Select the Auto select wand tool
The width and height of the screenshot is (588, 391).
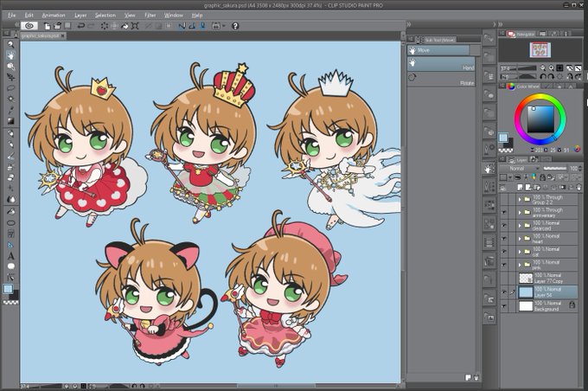tap(11, 99)
